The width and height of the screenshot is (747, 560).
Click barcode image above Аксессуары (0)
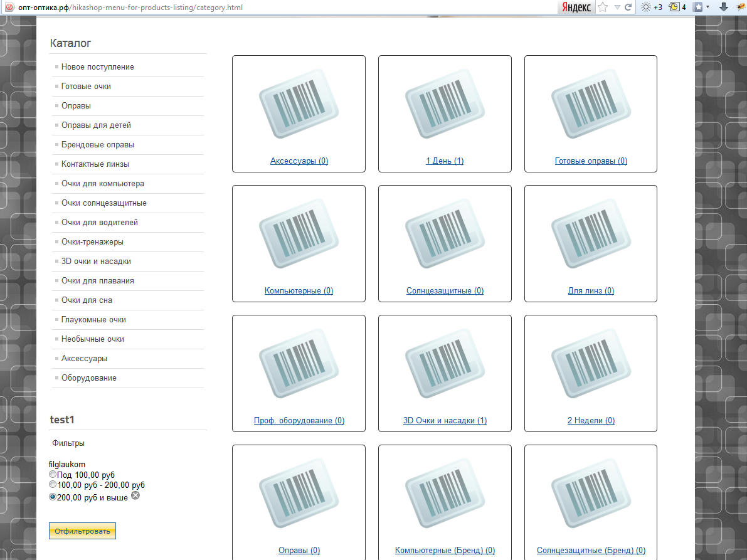[299, 104]
